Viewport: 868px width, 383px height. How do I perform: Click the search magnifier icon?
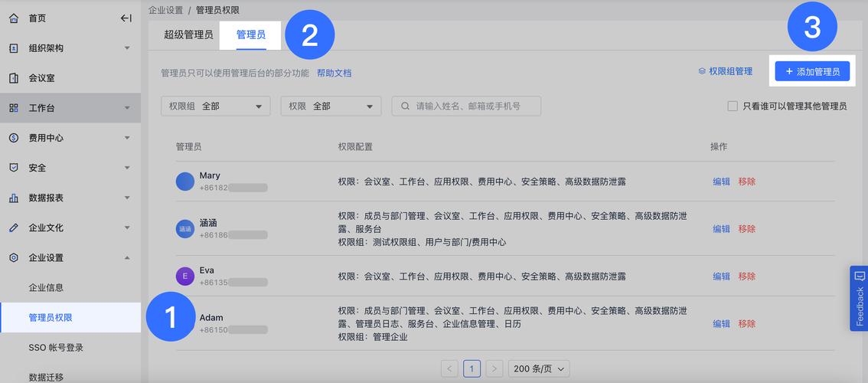pos(405,106)
